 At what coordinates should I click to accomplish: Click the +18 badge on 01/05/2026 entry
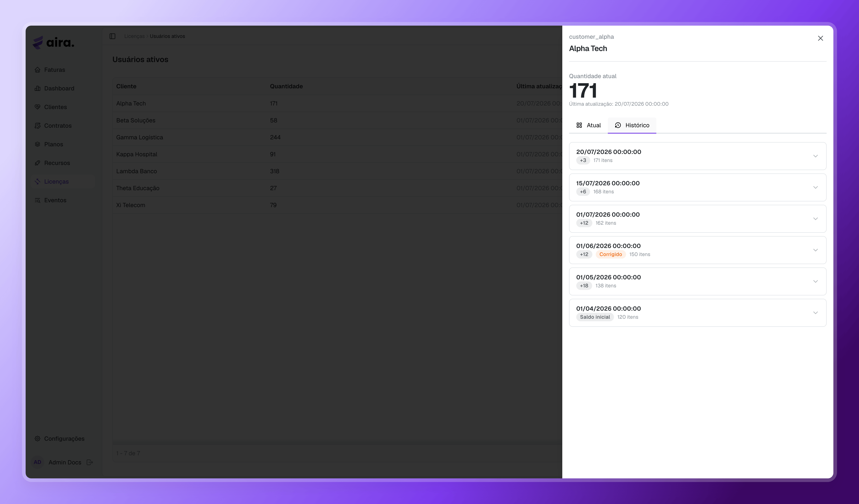tap(584, 286)
